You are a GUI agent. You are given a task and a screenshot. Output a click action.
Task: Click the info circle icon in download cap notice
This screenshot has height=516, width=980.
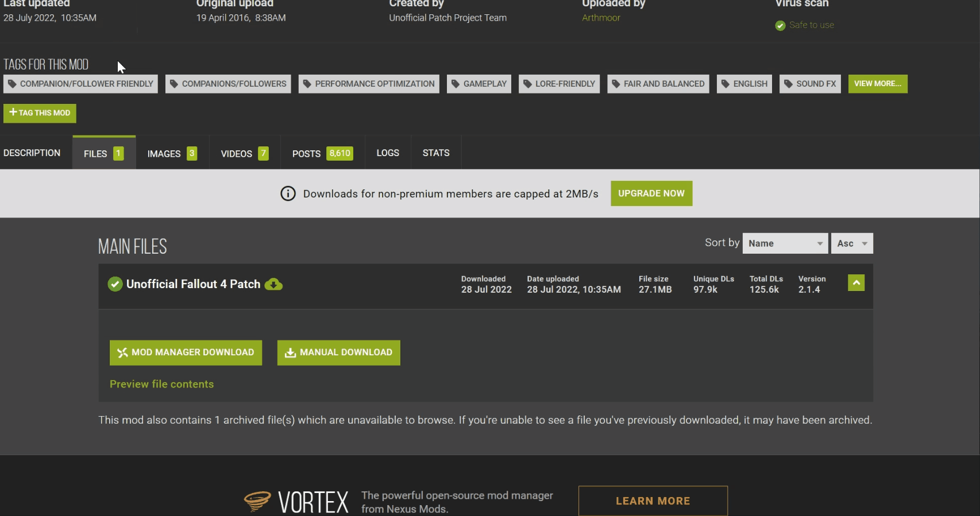point(288,194)
